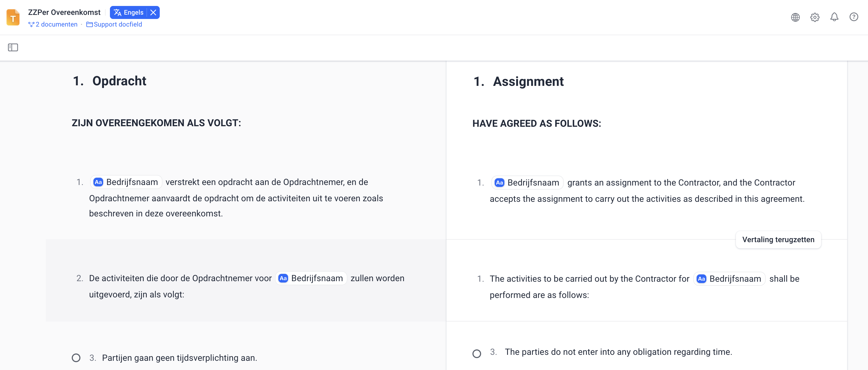Click Vertaling terugzetten button
Viewport: 868px width, 370px height.
(778, 240)
